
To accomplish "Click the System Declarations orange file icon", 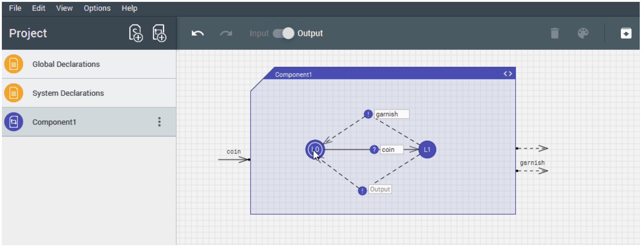I will coord(13,93).
